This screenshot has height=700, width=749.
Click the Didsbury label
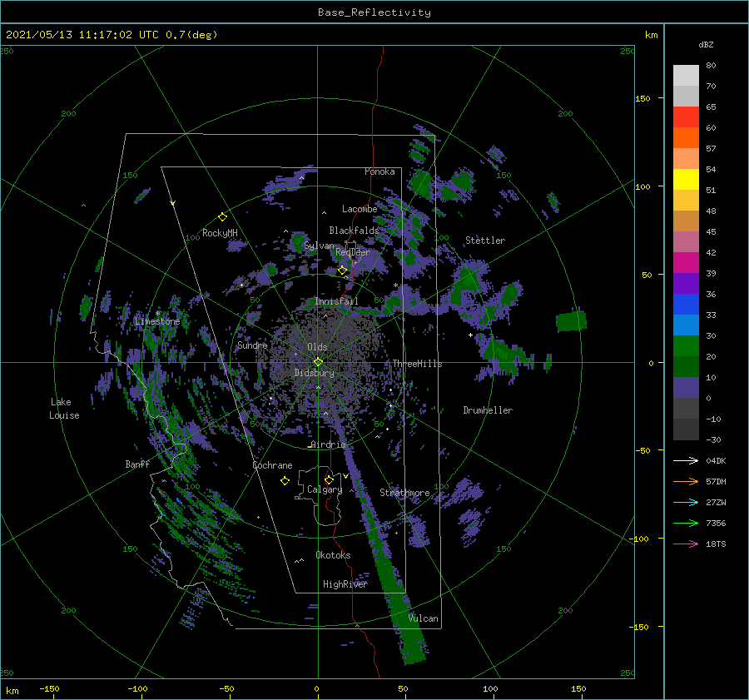pos(314,373)
